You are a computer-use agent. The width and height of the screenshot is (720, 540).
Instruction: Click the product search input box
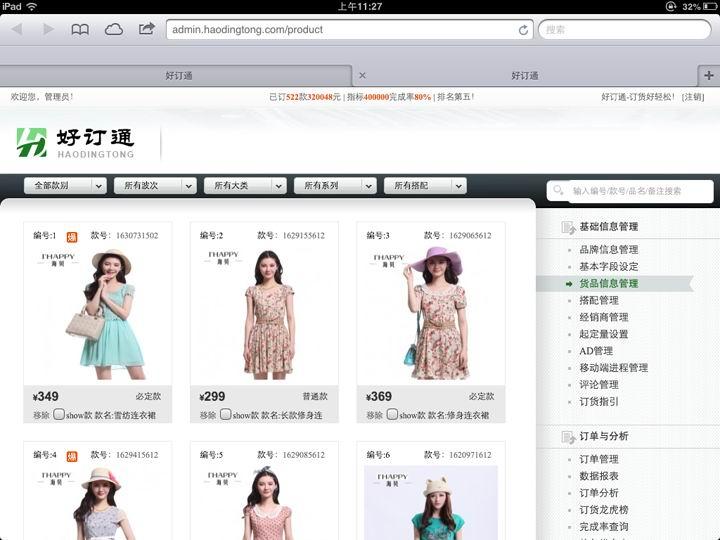point(630,191)
